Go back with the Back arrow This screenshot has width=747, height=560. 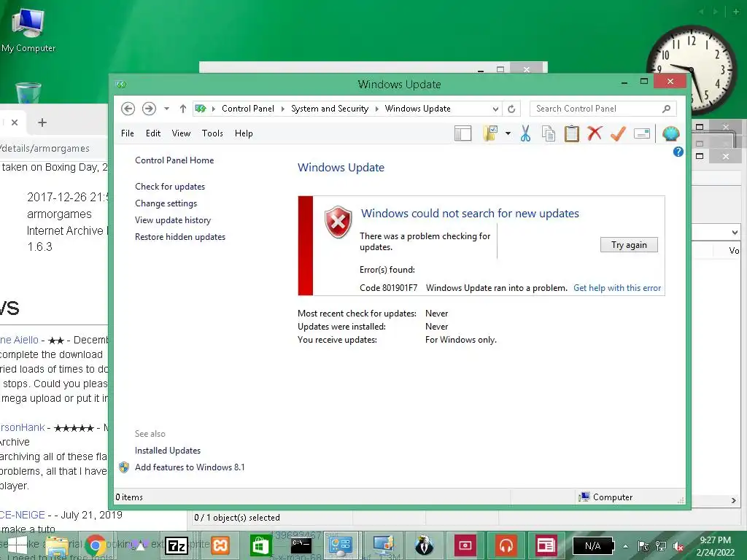128,109
